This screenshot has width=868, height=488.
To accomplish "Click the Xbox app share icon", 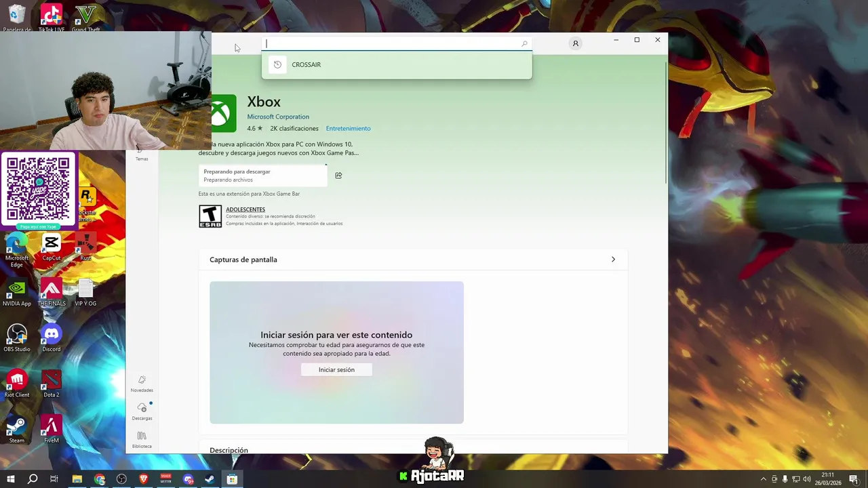I will pos(338,176).
